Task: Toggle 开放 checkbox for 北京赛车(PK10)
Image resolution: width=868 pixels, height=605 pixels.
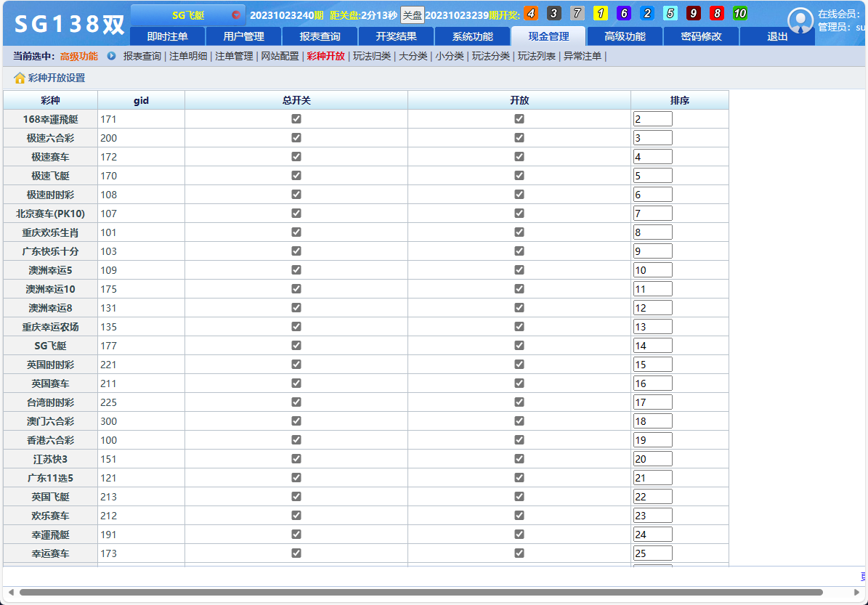Action: (x=519, y=213)
